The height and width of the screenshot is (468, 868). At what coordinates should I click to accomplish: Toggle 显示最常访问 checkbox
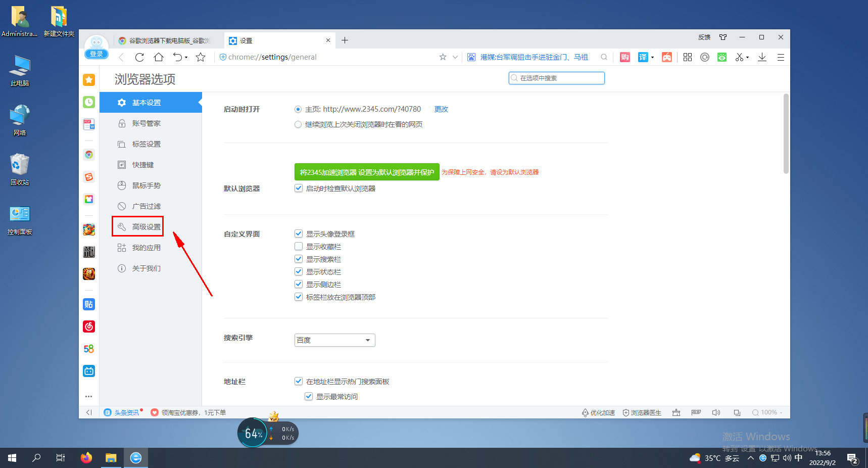[309, 396]
